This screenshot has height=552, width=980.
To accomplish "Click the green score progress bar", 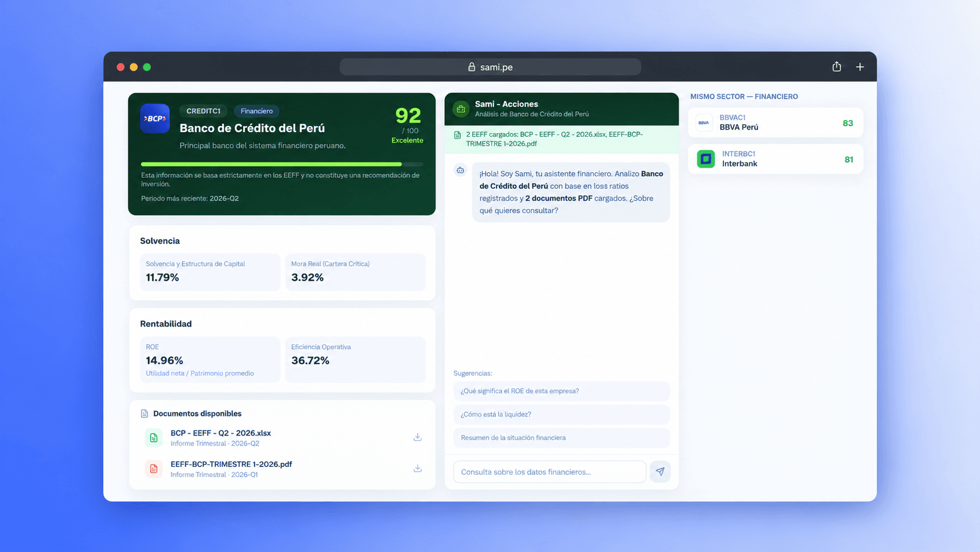I will click(281, 164).
